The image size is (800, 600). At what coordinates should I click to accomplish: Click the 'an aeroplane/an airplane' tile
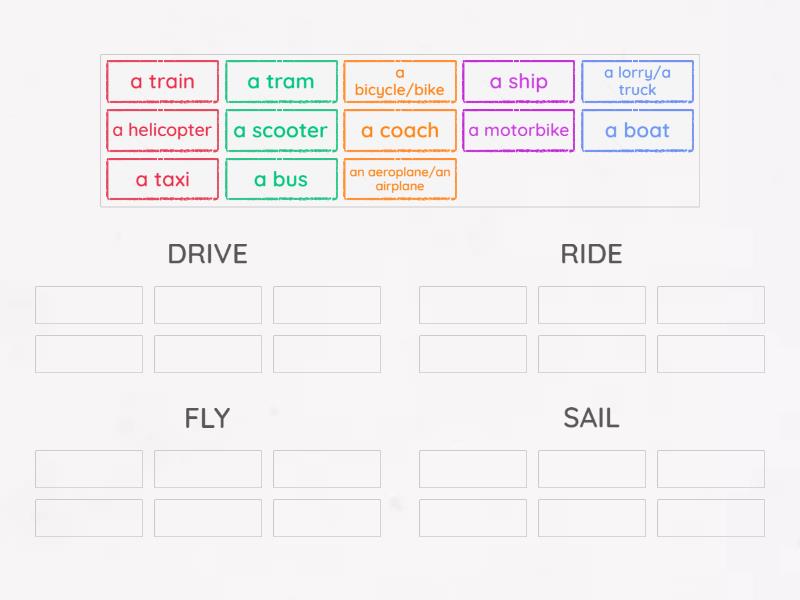tap(400, 179)
